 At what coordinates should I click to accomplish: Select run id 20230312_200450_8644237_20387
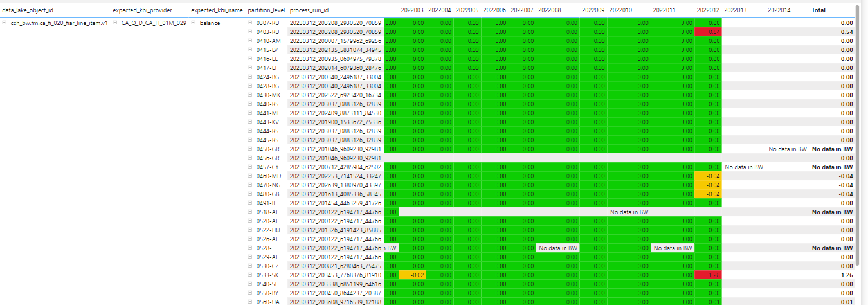(x=336, y=293)
